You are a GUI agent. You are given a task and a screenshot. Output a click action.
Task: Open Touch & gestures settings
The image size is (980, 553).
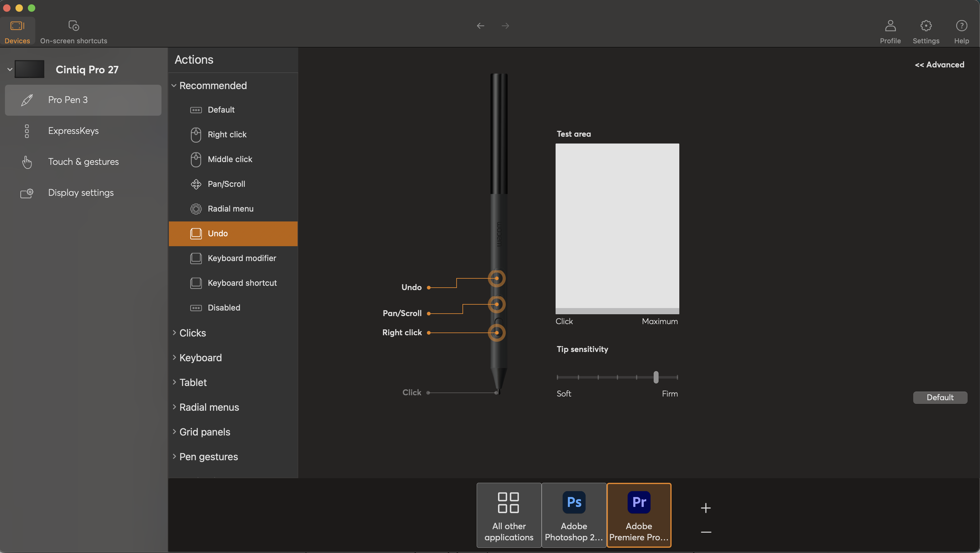83,161
